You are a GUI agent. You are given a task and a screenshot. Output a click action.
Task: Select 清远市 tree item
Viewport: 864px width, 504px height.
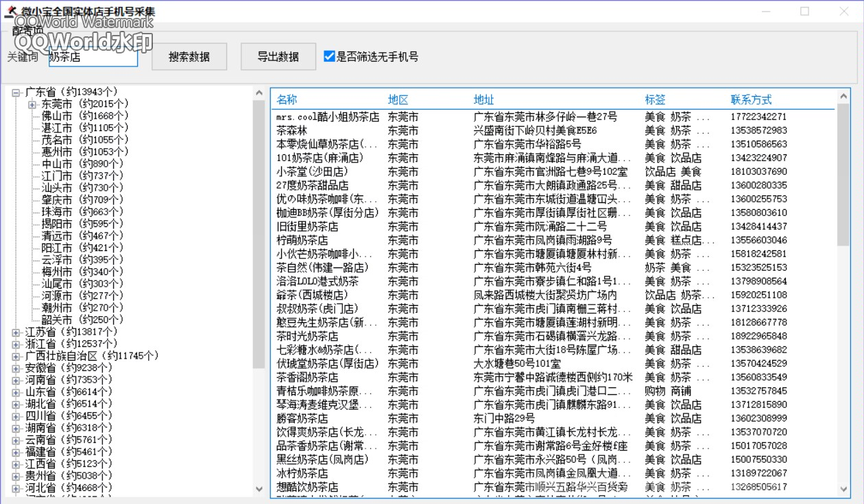[82, 236]
